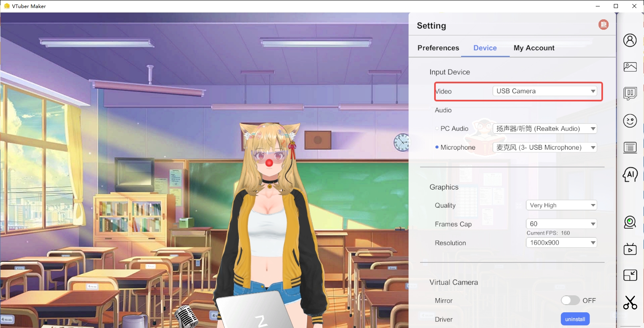Viewport: 644px width, 328px height.
Task: Expand the Frames Cap 60 dropdown
Action: click(x=562, y=224)
